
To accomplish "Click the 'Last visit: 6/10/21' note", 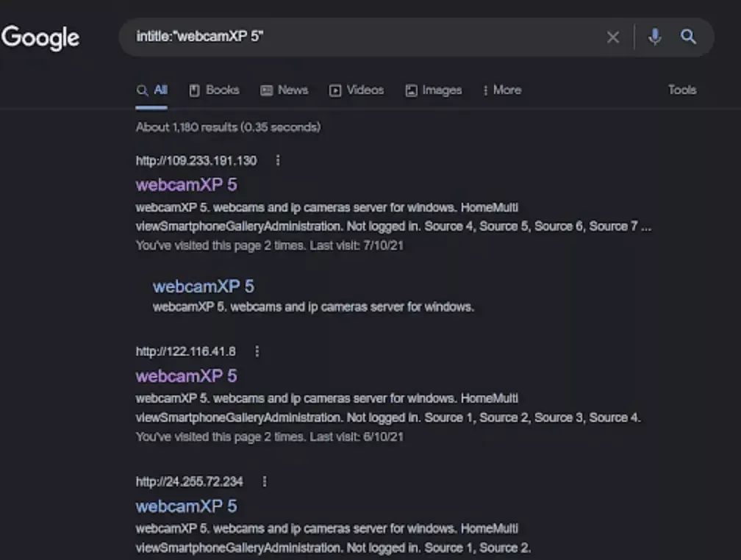I will click(x=357, y=437).
